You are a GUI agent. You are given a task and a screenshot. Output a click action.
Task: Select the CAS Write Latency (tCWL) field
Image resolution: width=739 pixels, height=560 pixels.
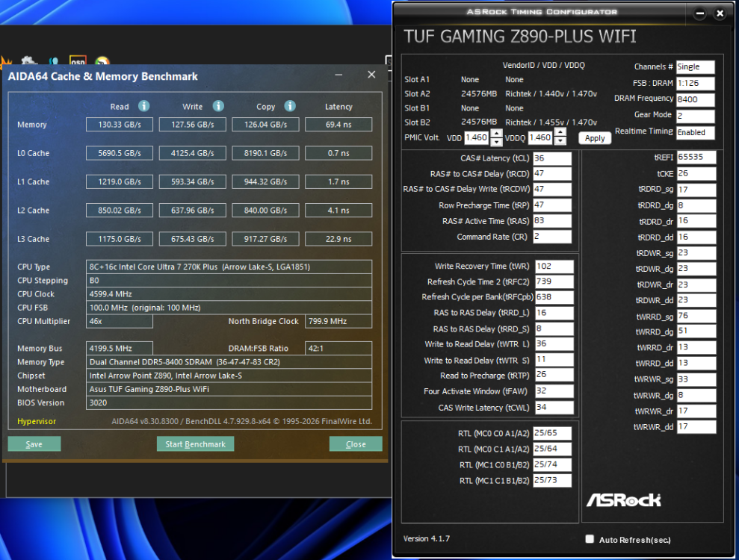554,408
